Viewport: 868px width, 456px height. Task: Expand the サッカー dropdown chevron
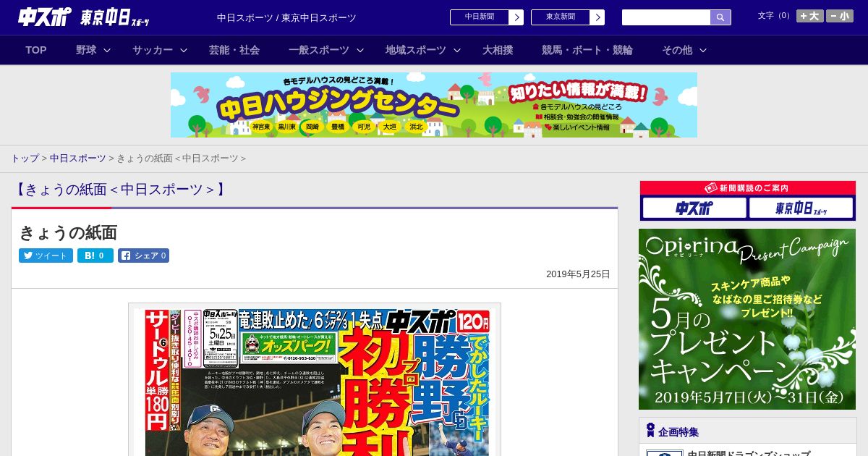tap(184, 51)
